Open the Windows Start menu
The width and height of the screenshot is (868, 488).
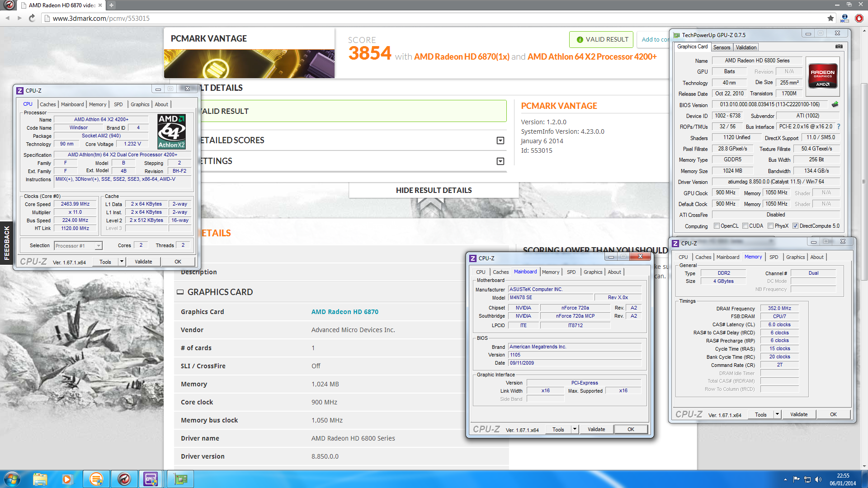(x=12, y=479)
